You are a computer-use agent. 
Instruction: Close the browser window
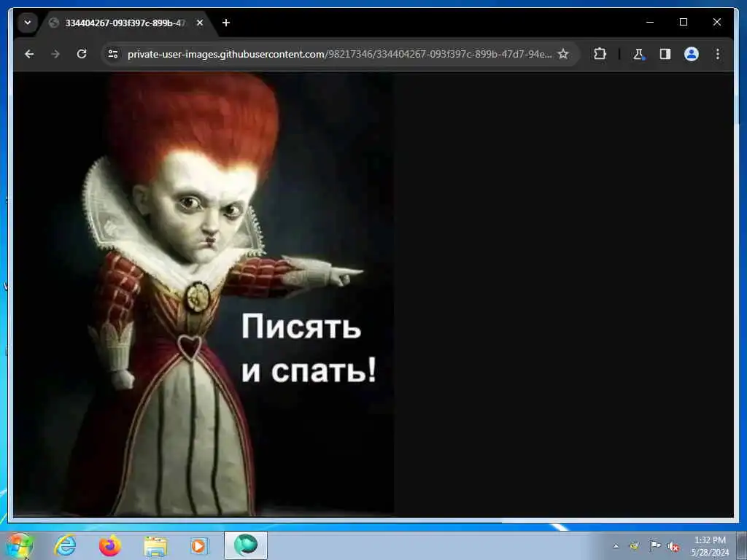716,22
